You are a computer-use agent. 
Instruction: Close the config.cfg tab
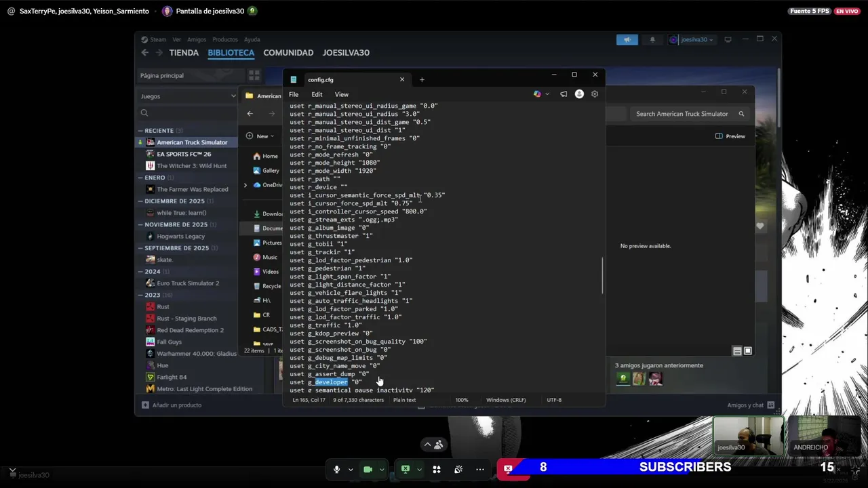pyautogui.click(x=401, y=79)
